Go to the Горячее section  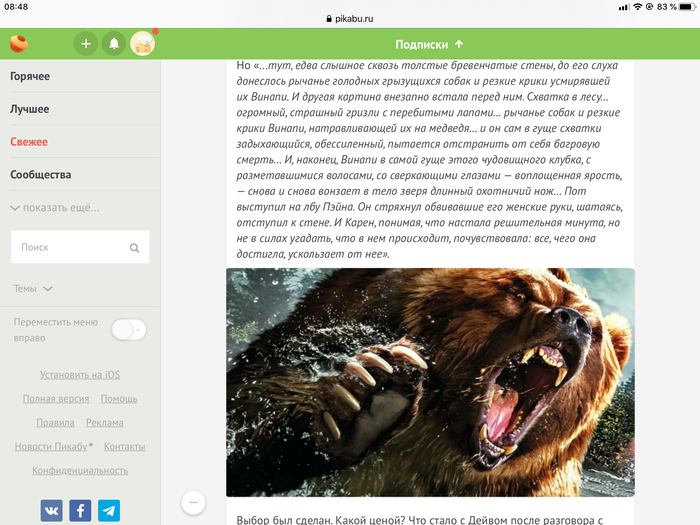click(30, 76)
